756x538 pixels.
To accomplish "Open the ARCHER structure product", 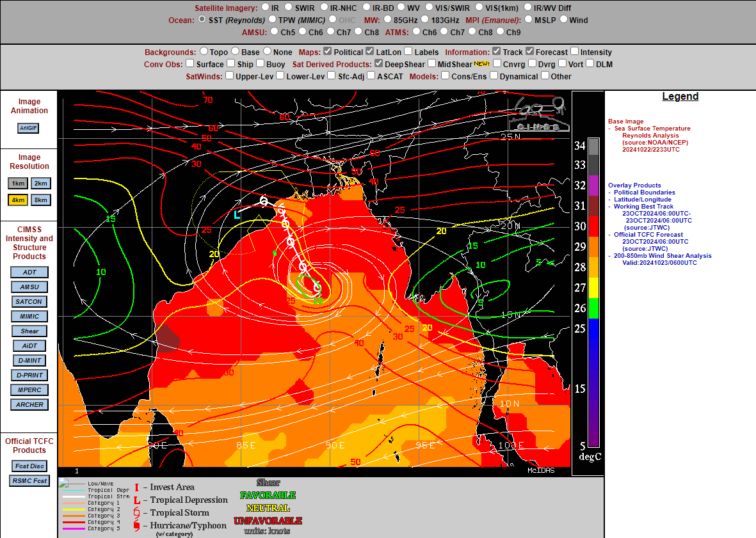I will [x=29, y=404].
